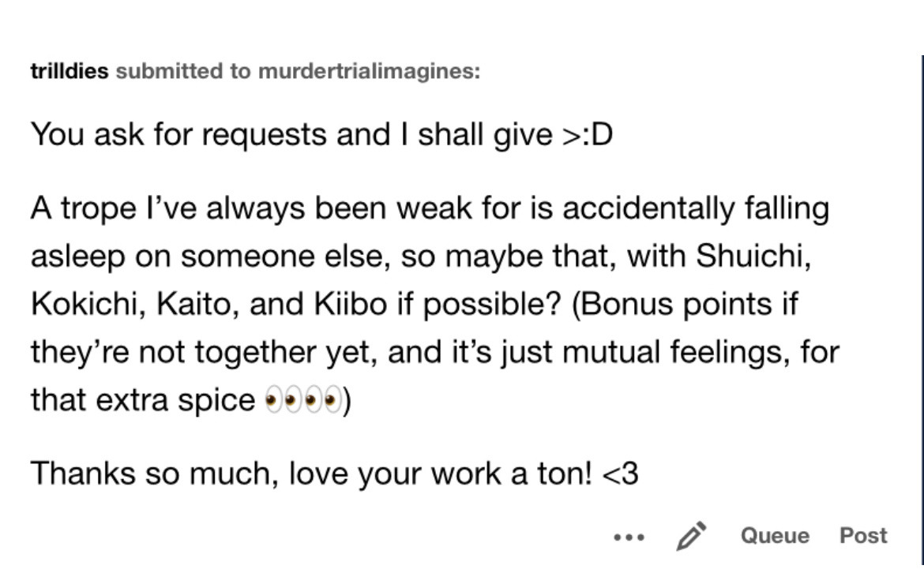Click the phrase "that extra spice"
Viewport: 924px width, 569px height.
coord(142,400)
